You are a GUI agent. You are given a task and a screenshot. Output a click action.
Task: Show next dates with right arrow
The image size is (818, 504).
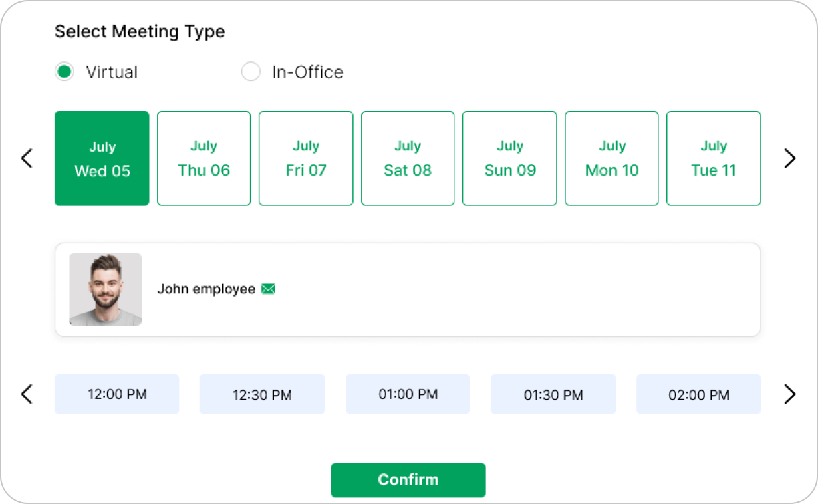pos(790,158)
